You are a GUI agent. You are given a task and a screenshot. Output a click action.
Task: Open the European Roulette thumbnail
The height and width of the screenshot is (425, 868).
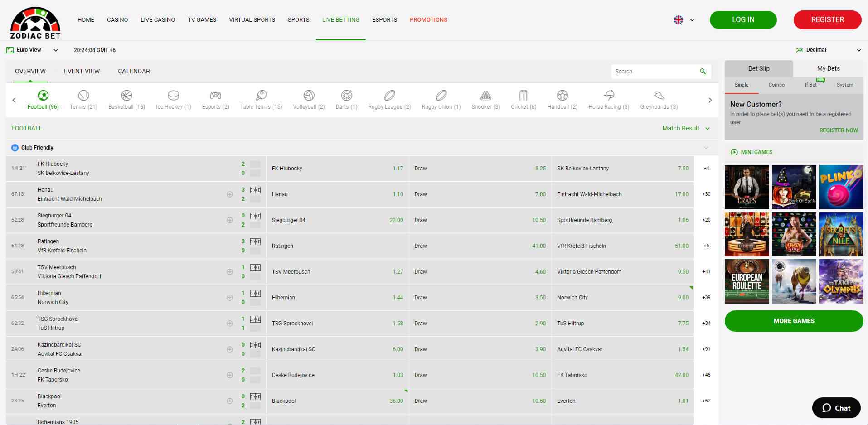(747, 281)
